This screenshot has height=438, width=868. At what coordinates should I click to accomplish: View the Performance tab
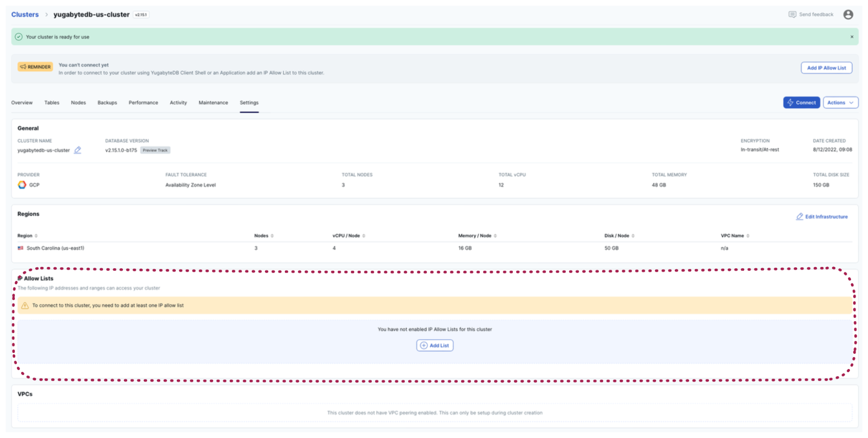tap(143, 102)
